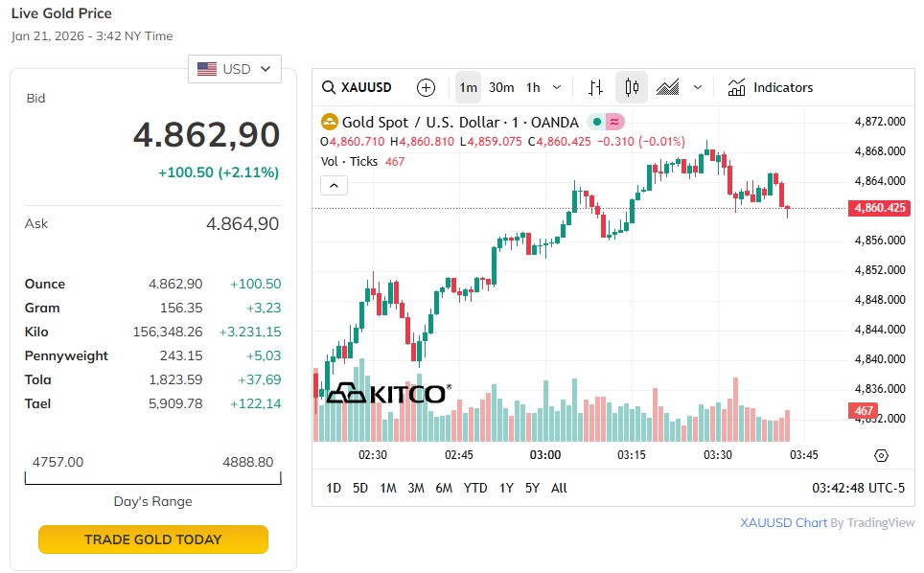Open the USD currency dropdown
This screenshot has height=573, width=924.
[x=235, y=69]
